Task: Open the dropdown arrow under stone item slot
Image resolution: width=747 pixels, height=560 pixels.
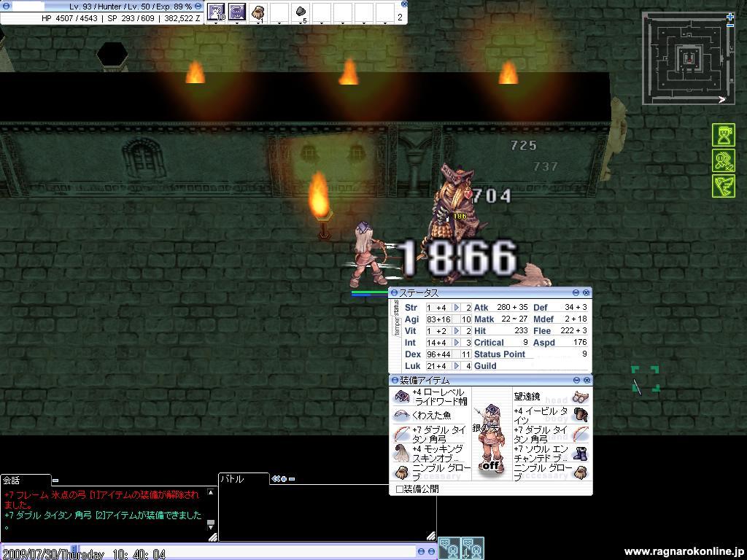Action: 300,23
